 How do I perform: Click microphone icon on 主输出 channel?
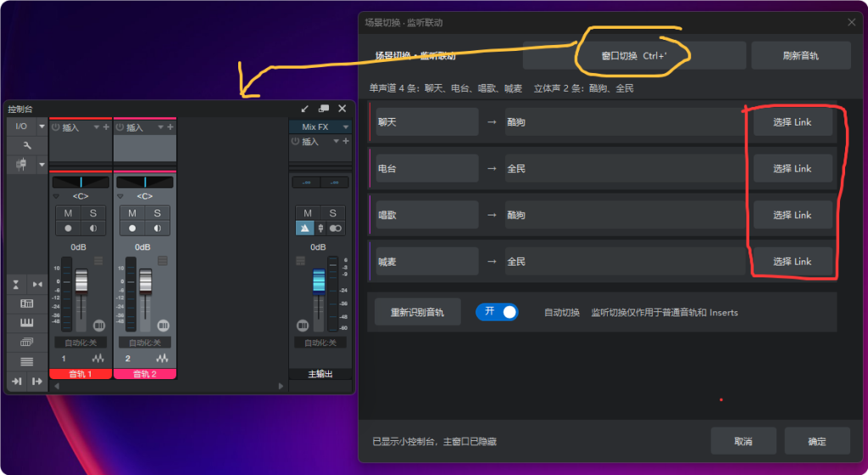320,228
